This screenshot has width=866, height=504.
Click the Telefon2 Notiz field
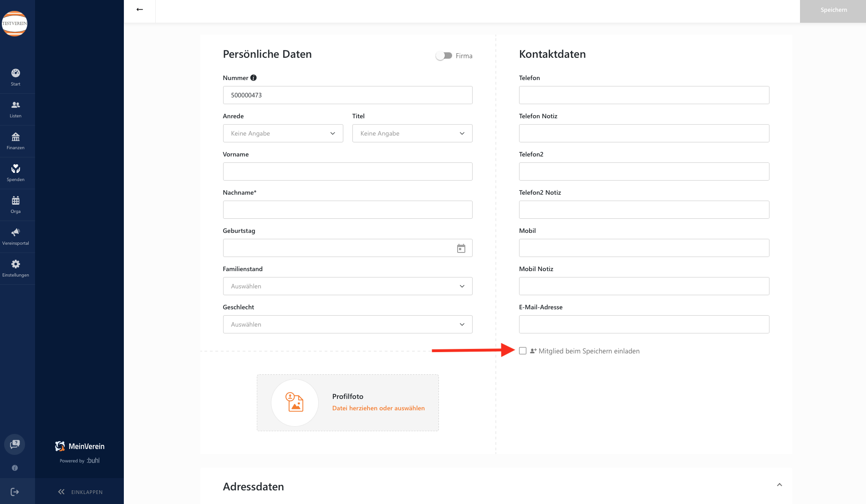click(x=644, y=210)
